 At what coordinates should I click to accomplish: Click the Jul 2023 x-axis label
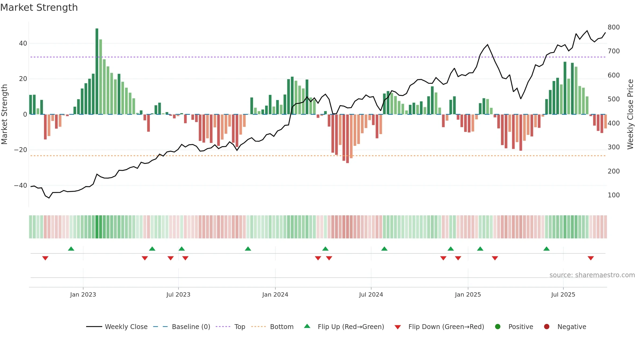178,294
